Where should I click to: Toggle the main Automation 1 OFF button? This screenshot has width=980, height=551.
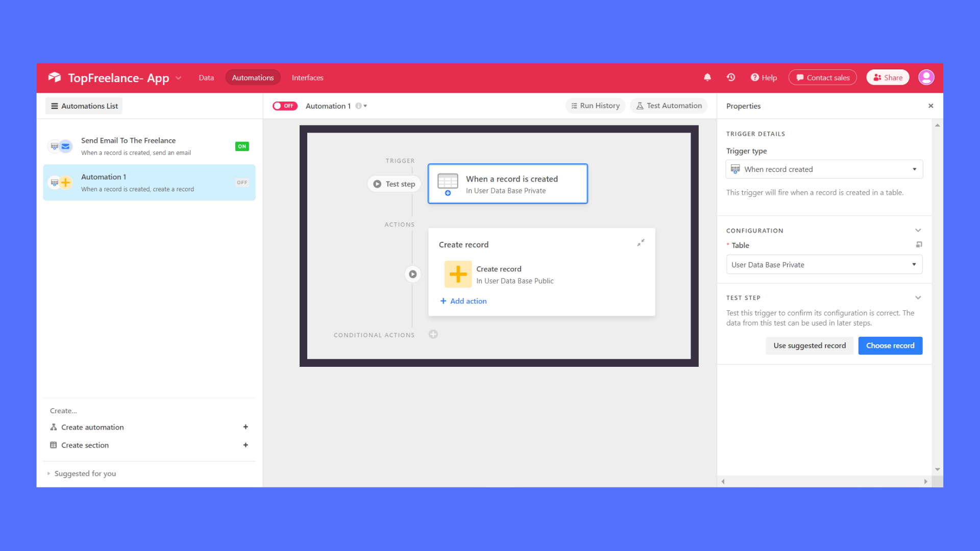284,106
